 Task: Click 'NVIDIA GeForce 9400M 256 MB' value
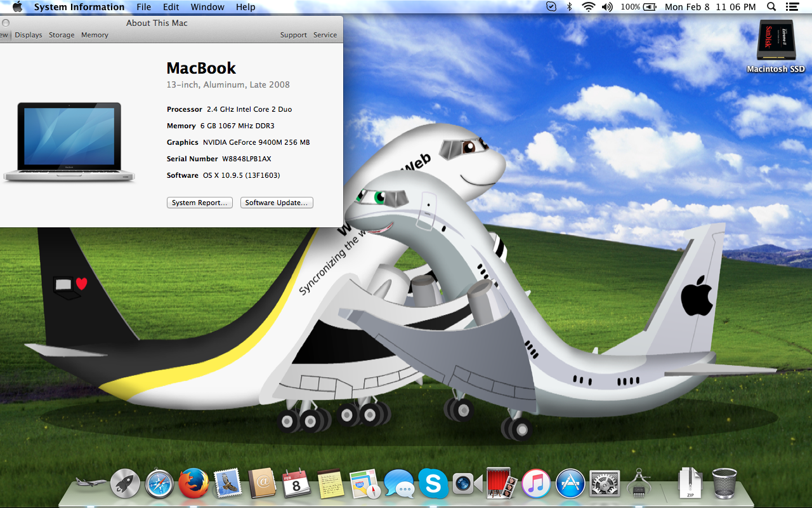tap(256, 142)
